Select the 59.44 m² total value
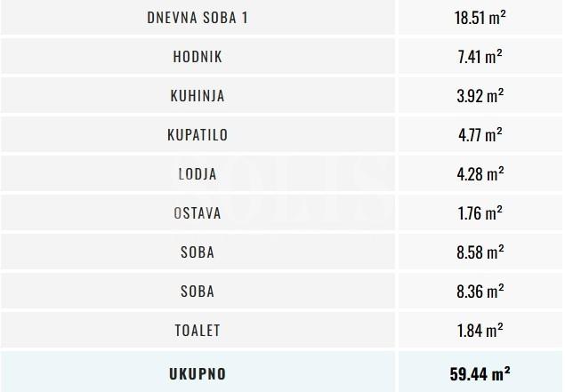This screenshot has height=392, width=565. click(480, 373)
